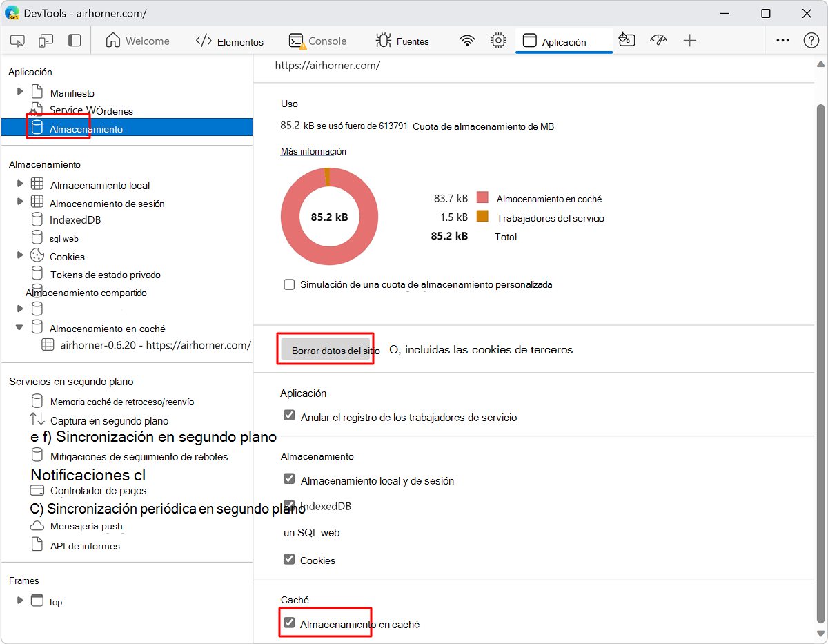Click the 1.5 kB value

[454, 217]
